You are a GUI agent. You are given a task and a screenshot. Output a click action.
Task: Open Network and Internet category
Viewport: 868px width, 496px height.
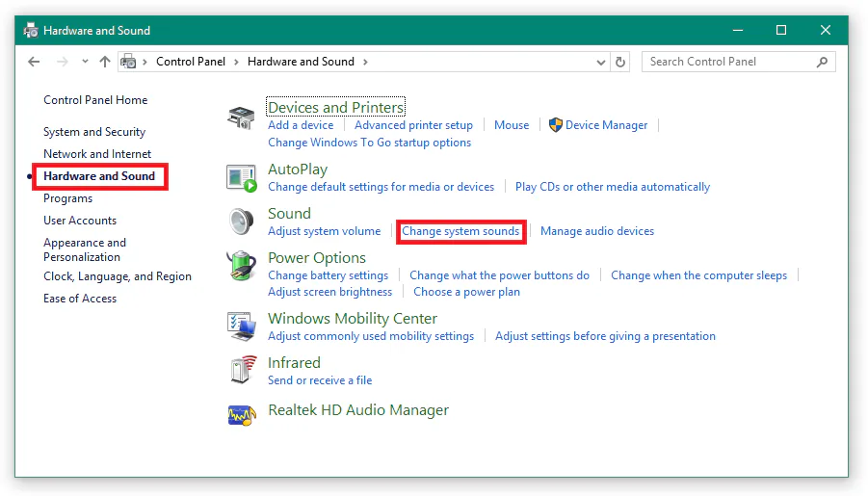[x=97, y=154]
